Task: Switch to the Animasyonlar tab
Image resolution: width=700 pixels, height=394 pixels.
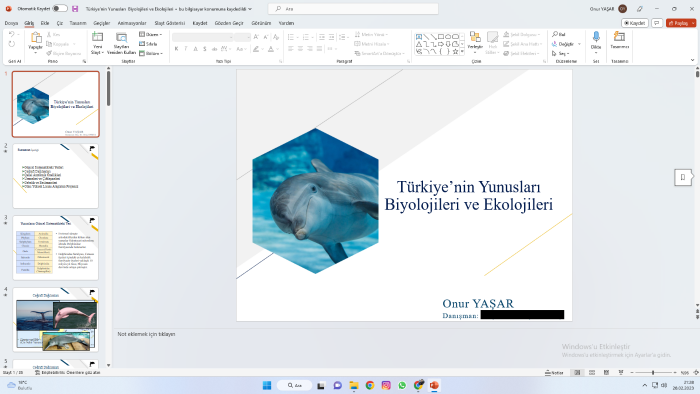Action: (132, 23)
